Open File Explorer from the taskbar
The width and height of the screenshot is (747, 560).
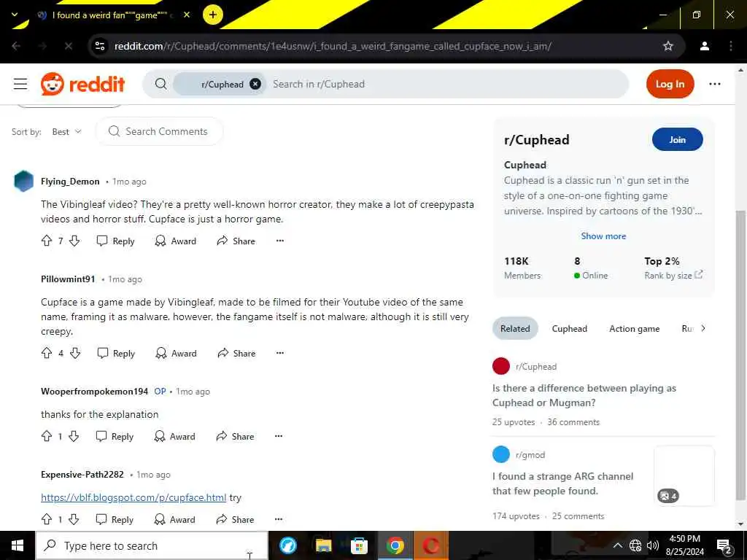point(323,545)
